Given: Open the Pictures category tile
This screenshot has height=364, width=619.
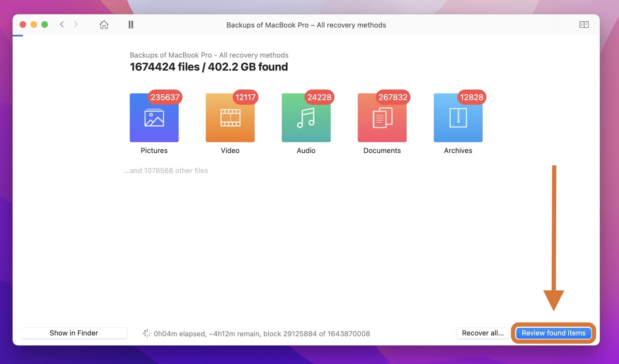Looking at the screenshot, I should (x=154, y=117).
